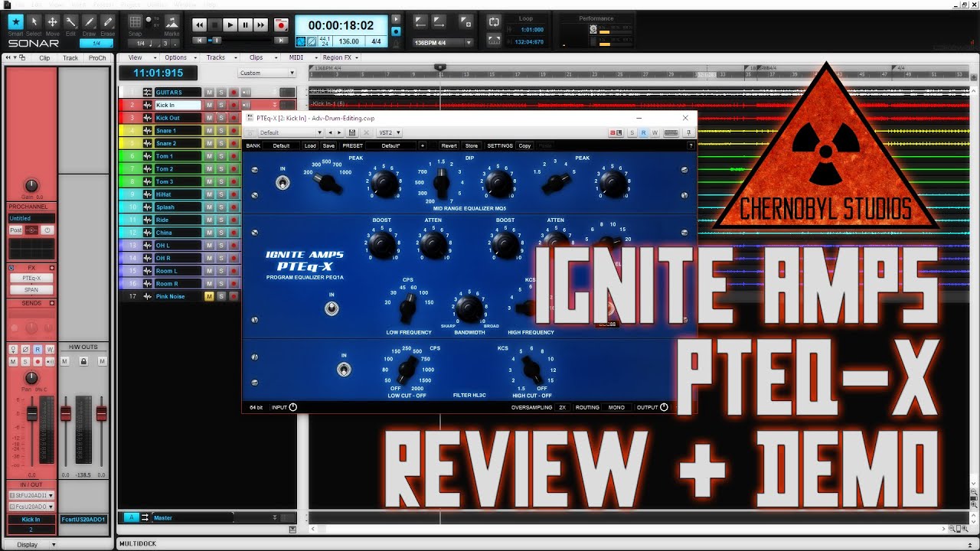Stop playback in the transport

pyautogui.click(x=215, y=25)
